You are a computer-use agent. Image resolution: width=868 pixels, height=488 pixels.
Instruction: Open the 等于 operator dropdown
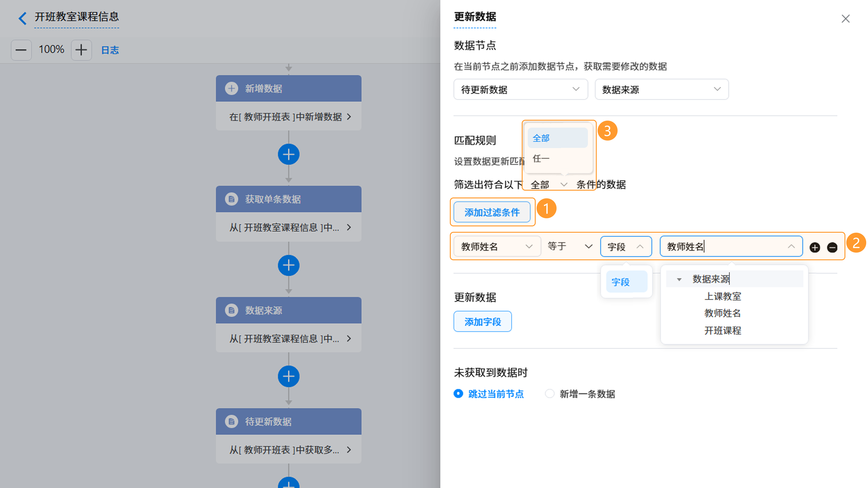pyautogui.click(x=570, y=246)
